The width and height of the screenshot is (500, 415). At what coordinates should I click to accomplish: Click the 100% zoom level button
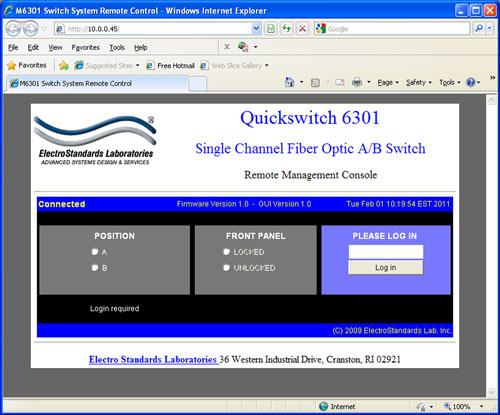457,407
